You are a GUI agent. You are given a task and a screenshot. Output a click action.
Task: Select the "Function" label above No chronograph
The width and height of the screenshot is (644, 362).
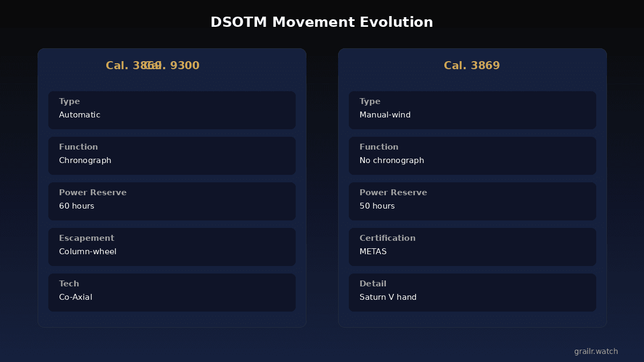coord(379,147)
